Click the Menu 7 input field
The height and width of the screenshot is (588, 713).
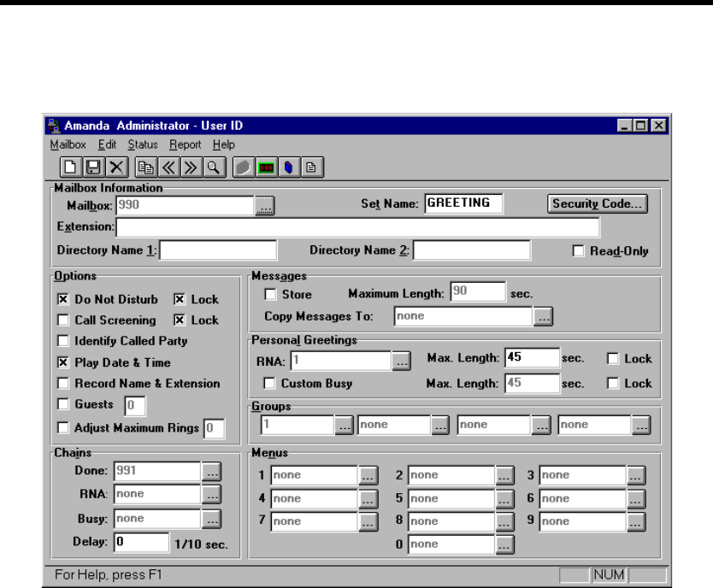315,522
